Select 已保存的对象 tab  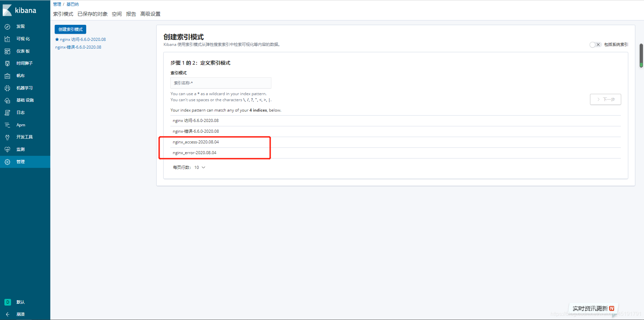pos(93,14)
